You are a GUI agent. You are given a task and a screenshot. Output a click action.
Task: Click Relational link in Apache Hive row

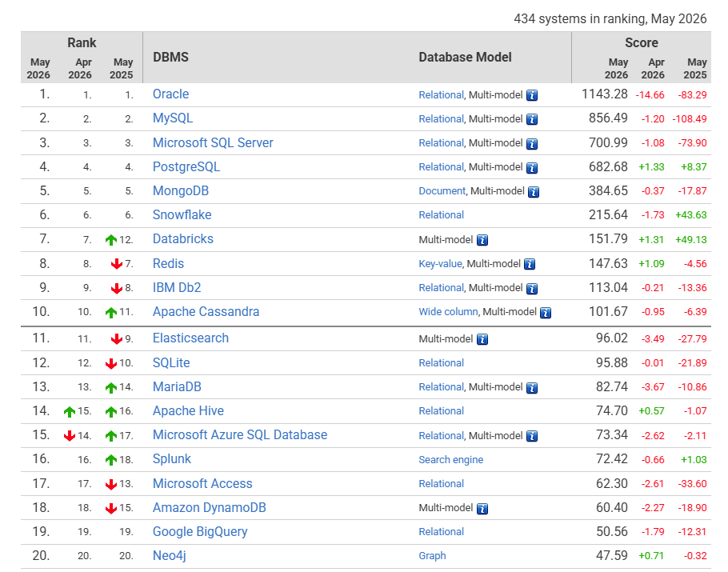point(442,411)
